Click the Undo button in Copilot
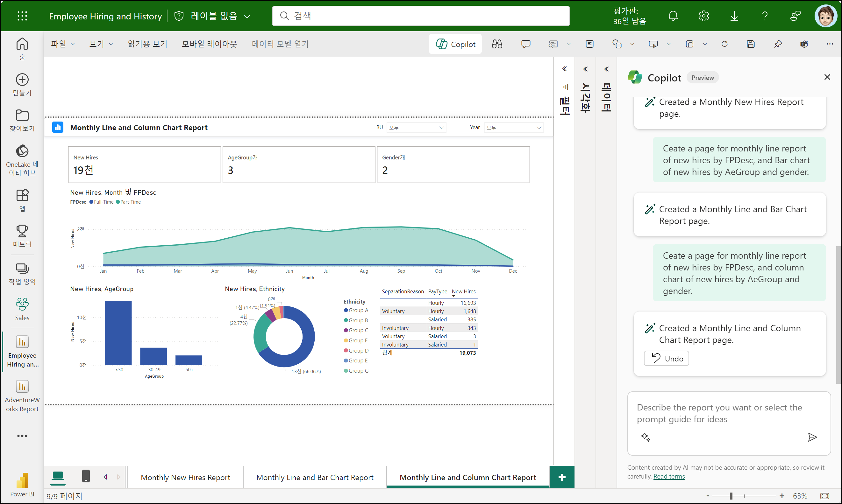 pos(666,358)
